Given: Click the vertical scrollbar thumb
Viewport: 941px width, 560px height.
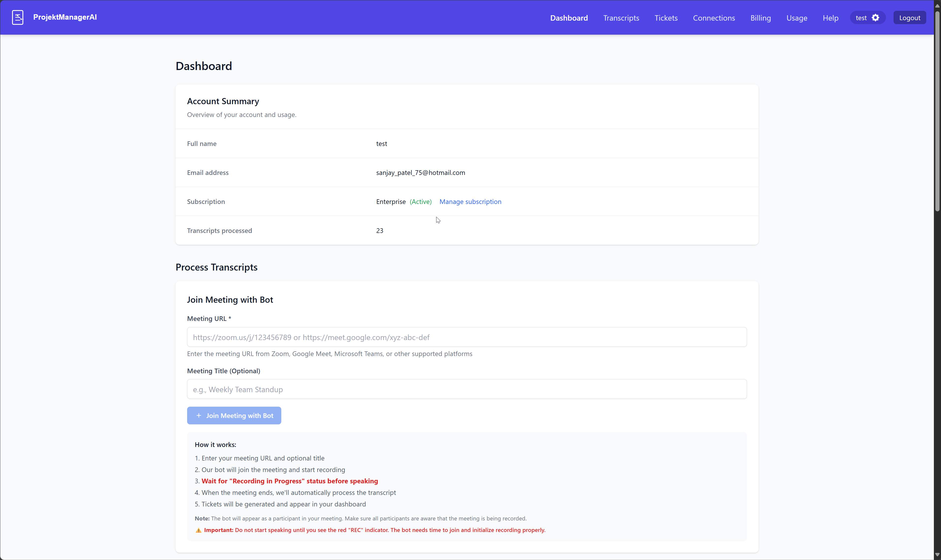Looking at the screenshot, I should [937, 109].
